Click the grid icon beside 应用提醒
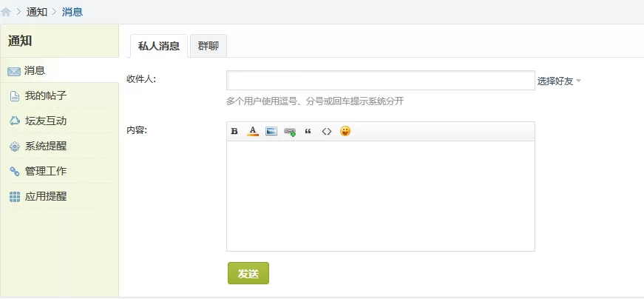 tap(14, 197)
